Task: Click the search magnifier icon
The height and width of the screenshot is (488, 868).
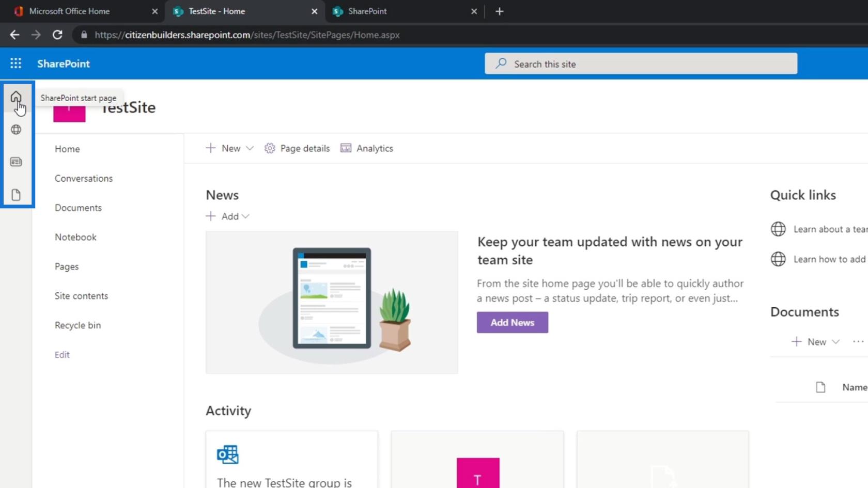Action: [501, 64]
